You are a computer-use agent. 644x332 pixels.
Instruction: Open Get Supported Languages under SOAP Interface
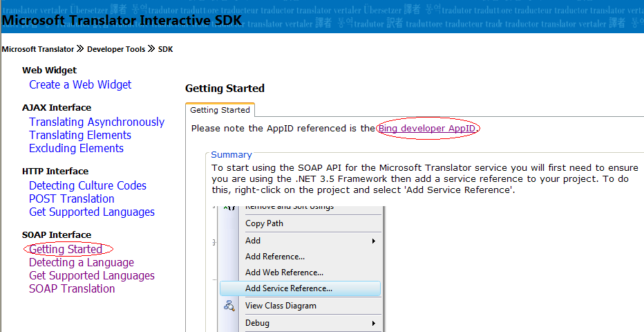click(92, 276)
